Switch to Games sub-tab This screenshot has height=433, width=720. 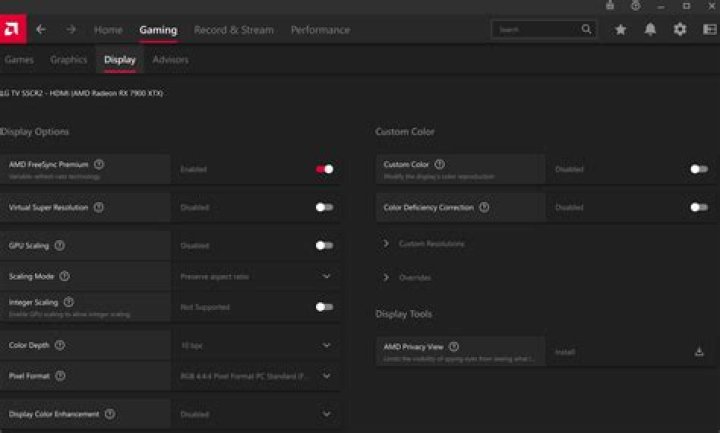pyautogui.click(x=19, y=60)
